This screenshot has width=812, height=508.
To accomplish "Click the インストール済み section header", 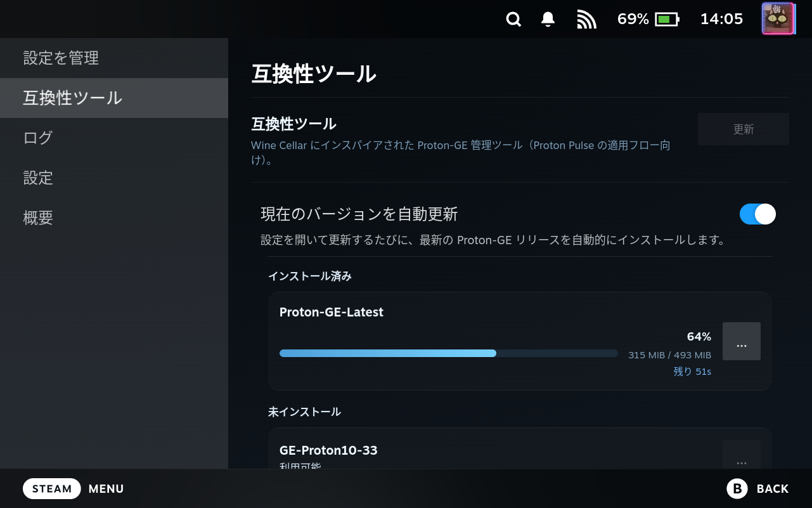I will [310, 276].
